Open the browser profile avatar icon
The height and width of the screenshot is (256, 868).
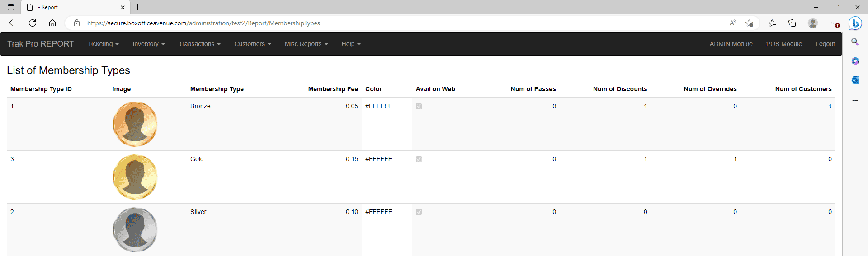pos(813,23)
